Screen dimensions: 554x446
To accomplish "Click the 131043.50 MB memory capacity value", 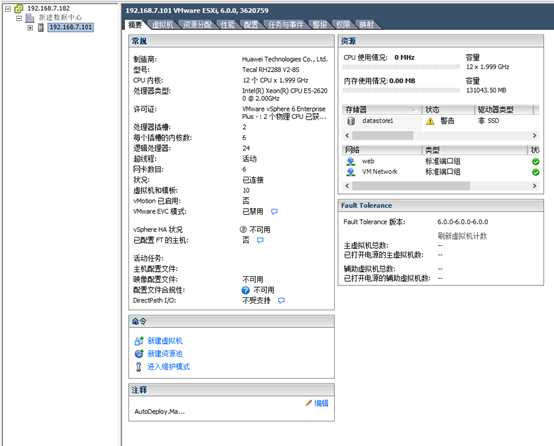I will (x=486, y=90).
